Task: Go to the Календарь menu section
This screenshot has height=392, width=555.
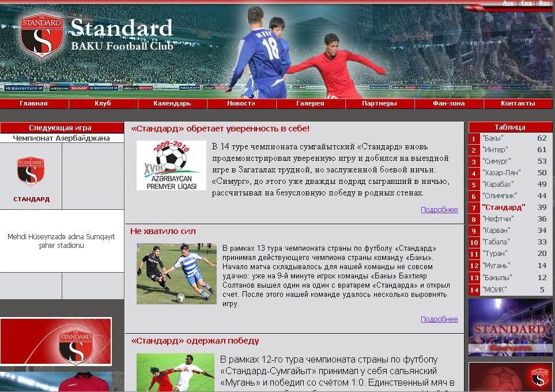Action: coord(172,104)
